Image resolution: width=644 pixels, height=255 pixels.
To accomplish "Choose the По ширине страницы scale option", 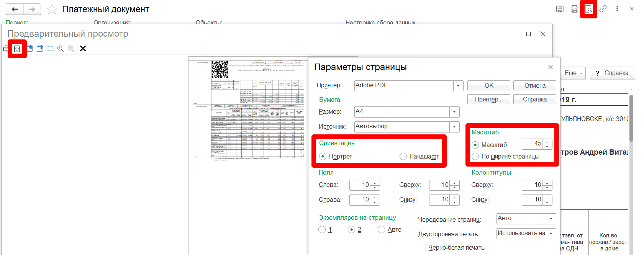I will (x=475, y=156).
